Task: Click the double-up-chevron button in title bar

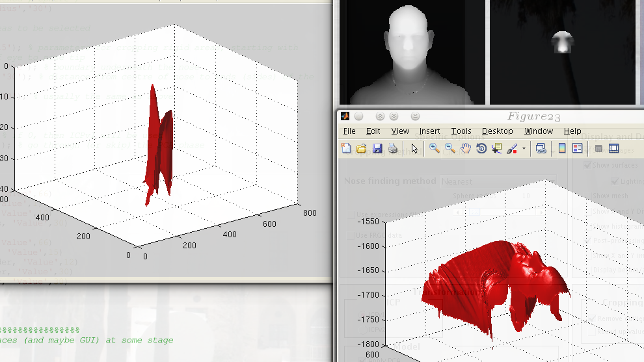Action: pos(380,116)
